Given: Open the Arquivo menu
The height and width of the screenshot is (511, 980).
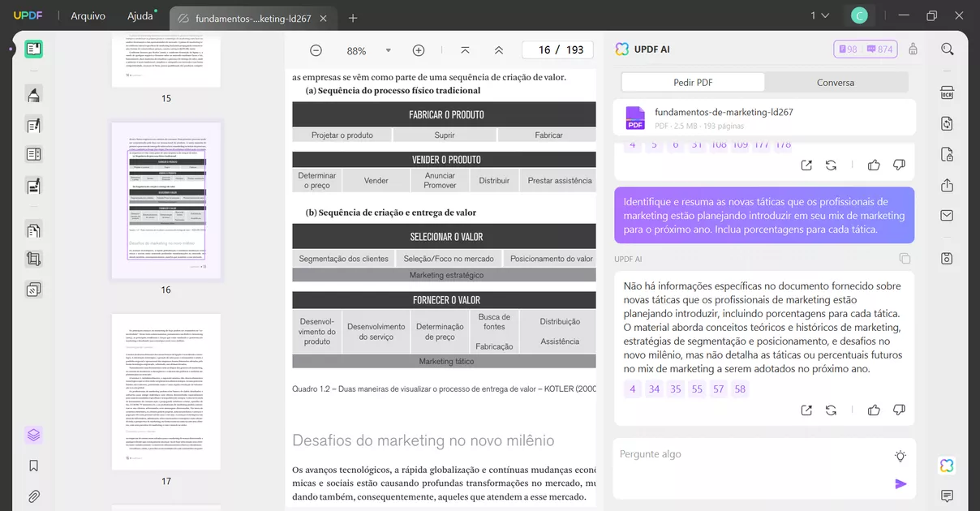Looking at the screenshot, I should (x=87, y=15).
